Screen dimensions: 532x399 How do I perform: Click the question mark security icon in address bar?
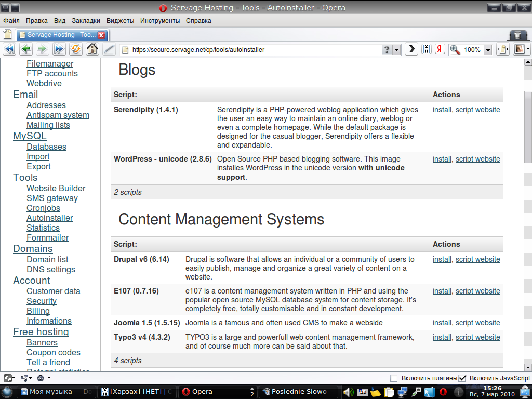[387, 49]
